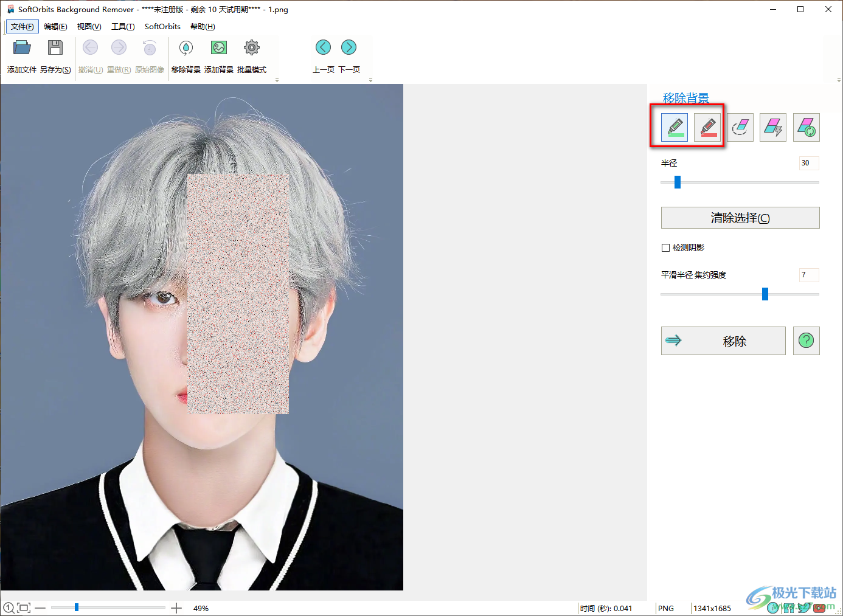843x616 pixels.
Task: Open the 编辑(E) menu
Action: [55, 27]
